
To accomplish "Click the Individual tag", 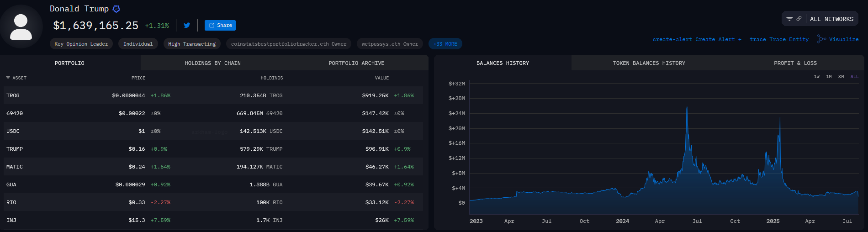I will [x=138, y=44].
